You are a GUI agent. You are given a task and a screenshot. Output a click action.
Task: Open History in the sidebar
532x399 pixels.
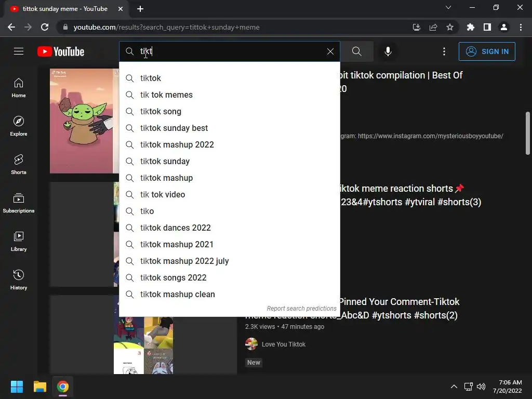pyautogui.click(x=19, y=280)
